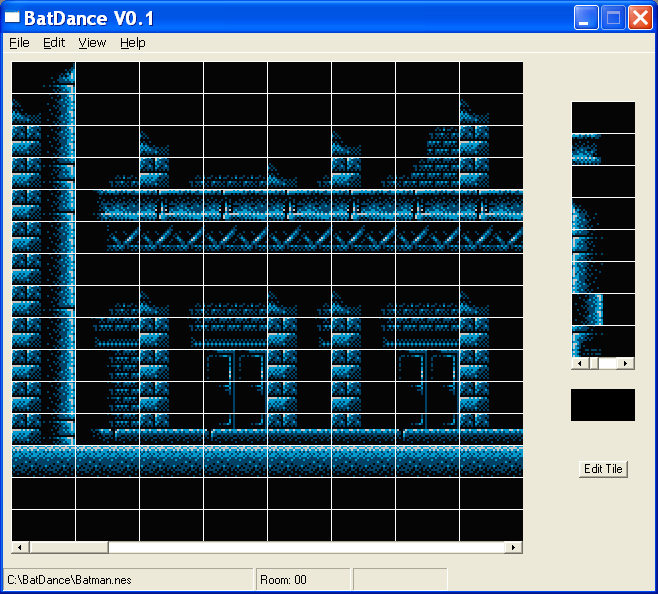This screenshot has height=594, width=658.
Task: Open the Help menu
Action: (133, 43)
